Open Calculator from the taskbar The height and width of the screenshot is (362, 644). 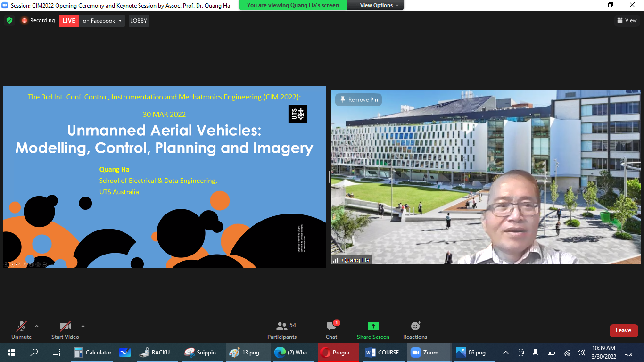(x=93, y=353)
